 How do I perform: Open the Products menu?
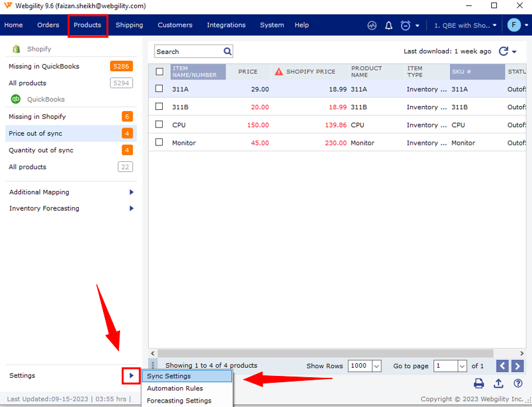click(88, 25)
